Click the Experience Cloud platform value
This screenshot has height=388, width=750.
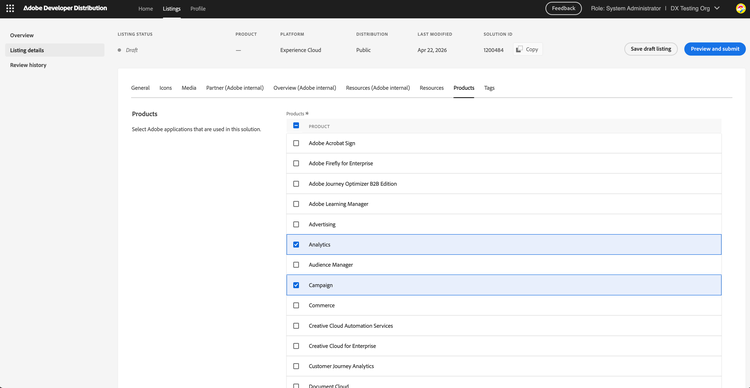point(301,50)
